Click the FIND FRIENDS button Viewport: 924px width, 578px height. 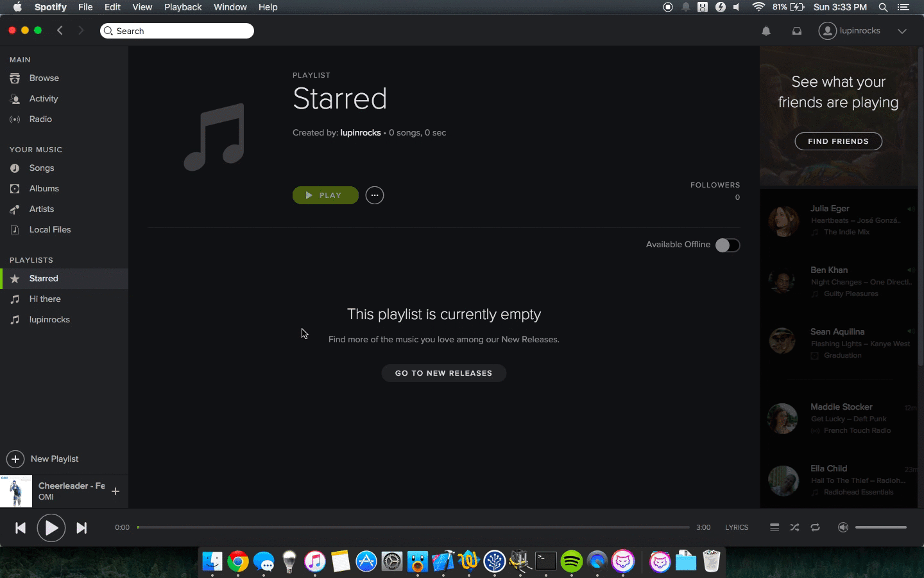tap(838, 141)
